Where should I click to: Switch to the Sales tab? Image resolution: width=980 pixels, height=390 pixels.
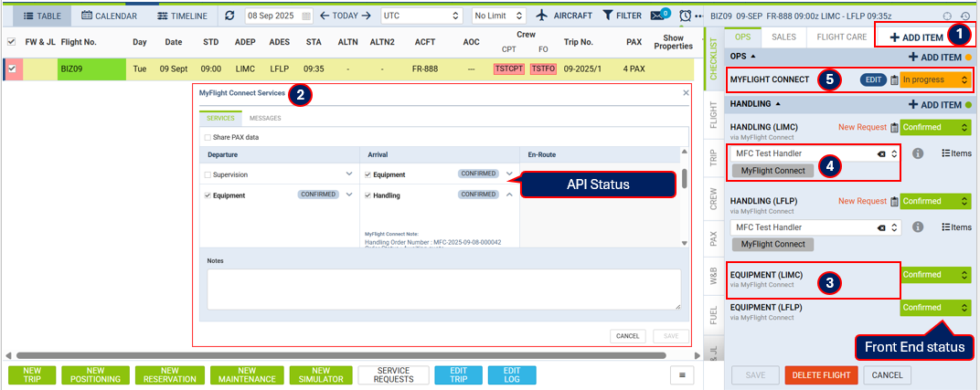click(x=783, y=37)
